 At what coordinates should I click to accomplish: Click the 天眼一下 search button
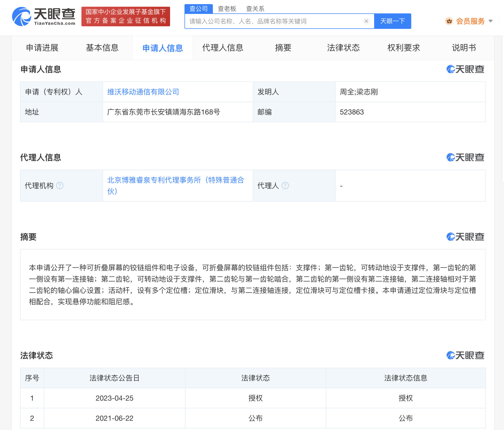[x=392, y=21]
